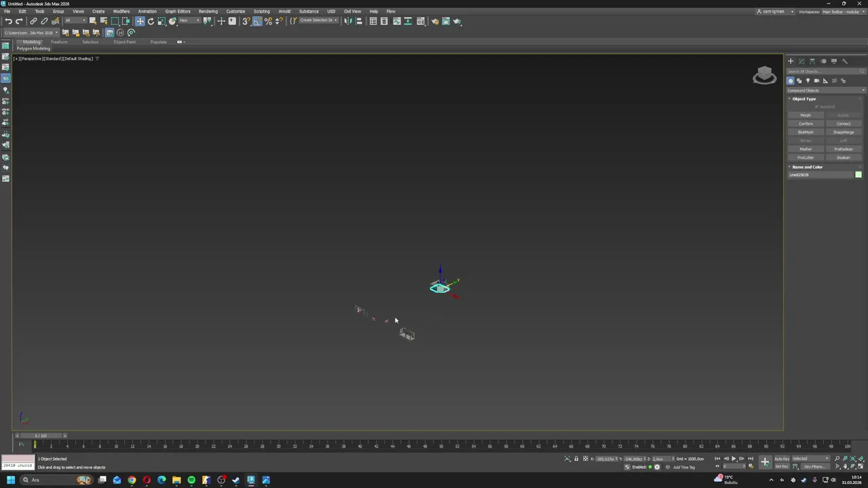The image size is (868, 488).
Task: Click the object name field Line825039
Action: coord(821,175)
